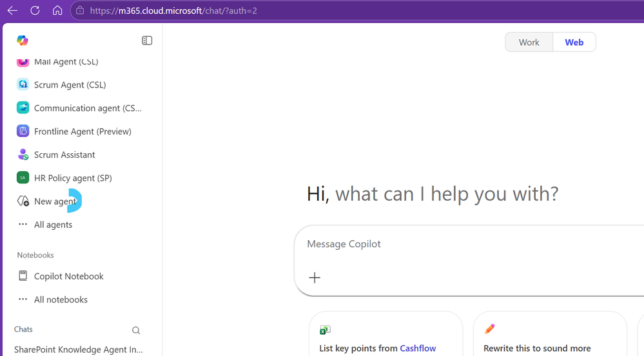The width and height of the screenshot is (644, 356).
Task: Open the List key points from Cashflow card
Action: 385,334
